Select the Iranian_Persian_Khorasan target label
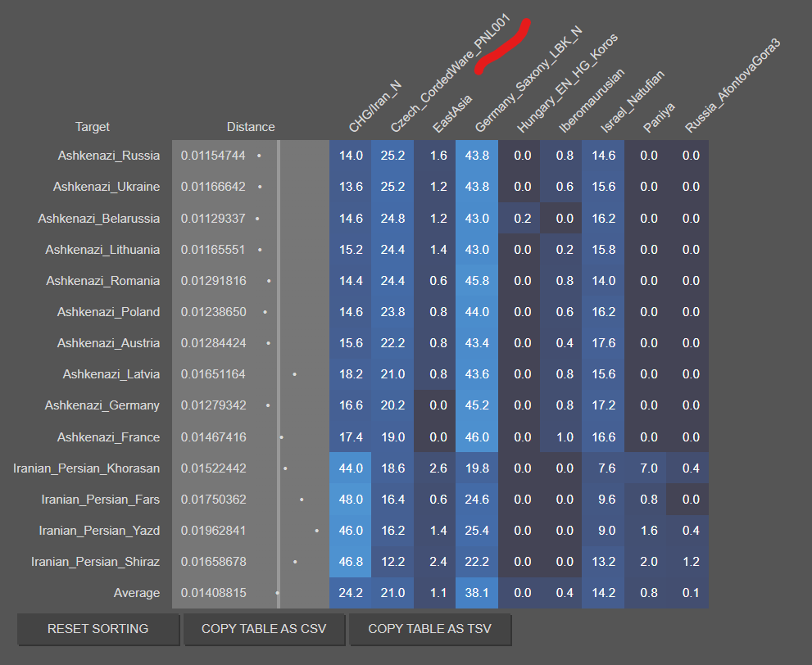Screen dimensions: 812x665 [87, 468]
